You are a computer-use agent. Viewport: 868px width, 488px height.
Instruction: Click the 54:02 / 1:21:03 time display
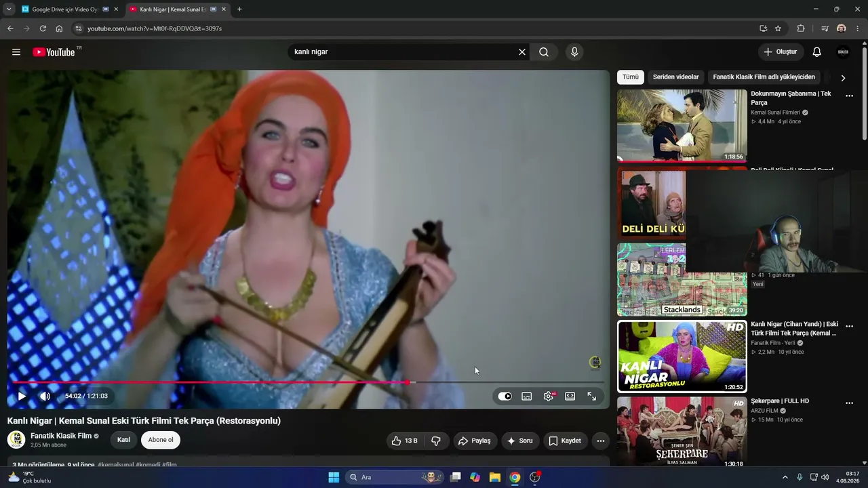point(86,396)
